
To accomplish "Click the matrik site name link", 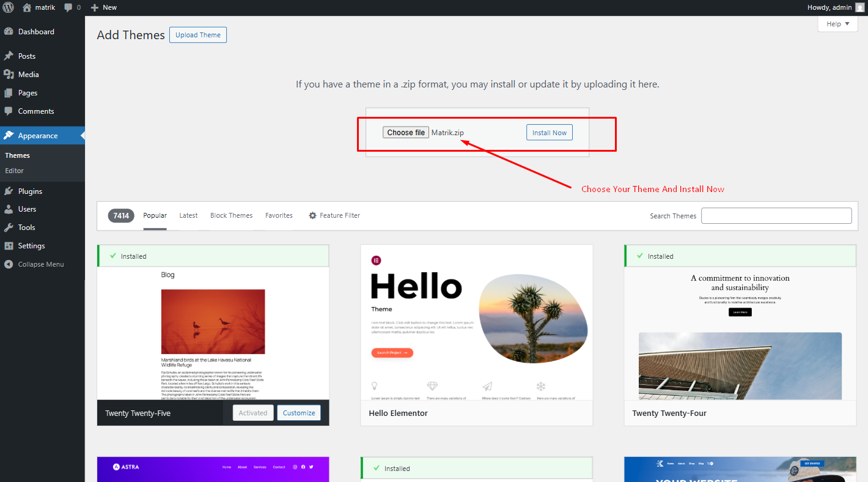I will click(x=45, y=7).
